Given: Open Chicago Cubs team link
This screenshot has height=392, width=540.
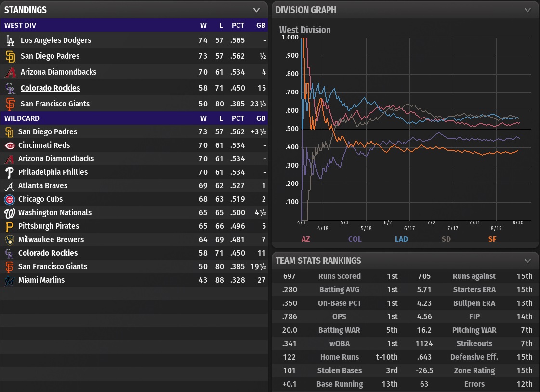Looking at the screenshot, I should tap(40, 199).
